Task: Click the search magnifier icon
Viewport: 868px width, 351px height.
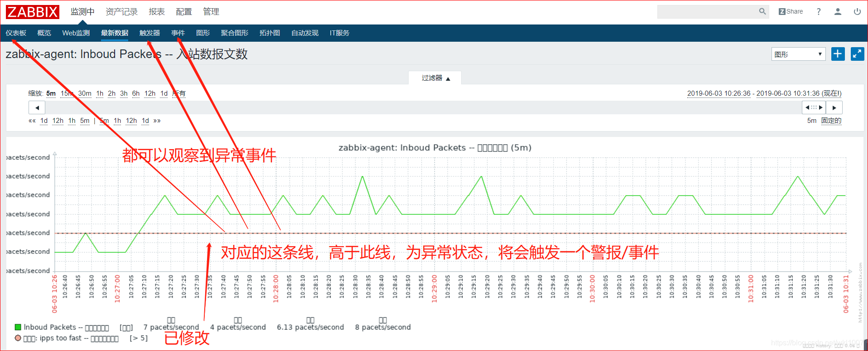Action: pos(762,12)
